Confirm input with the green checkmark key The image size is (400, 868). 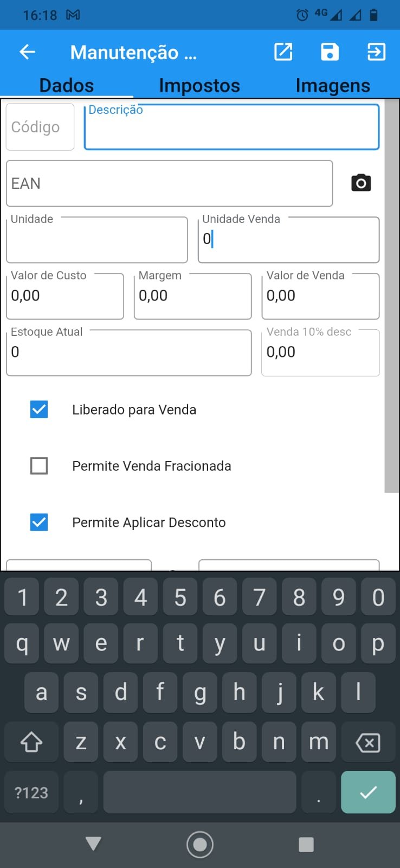click(x=368, y=792)
